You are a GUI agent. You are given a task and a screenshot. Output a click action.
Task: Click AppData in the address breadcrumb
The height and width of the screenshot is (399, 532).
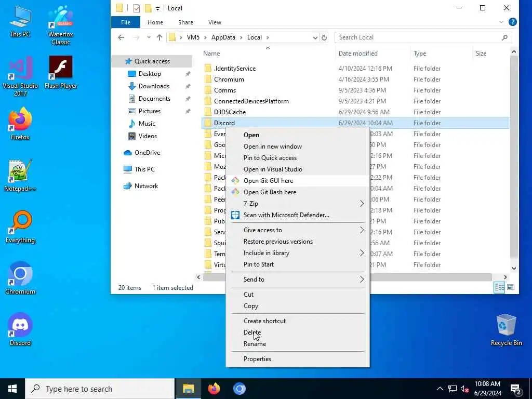click(223, 37)
